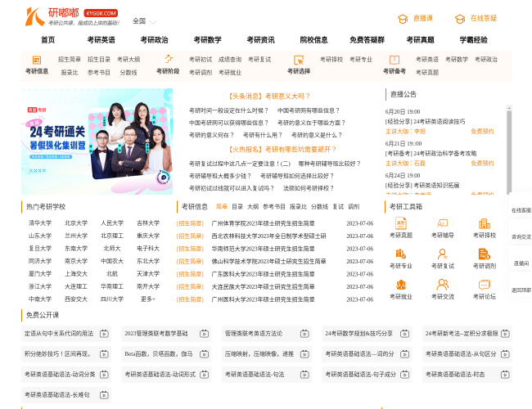Open the 考研论坛 chat icon
The height and width of the screenshot is (409, 532).
pos(485,285)
